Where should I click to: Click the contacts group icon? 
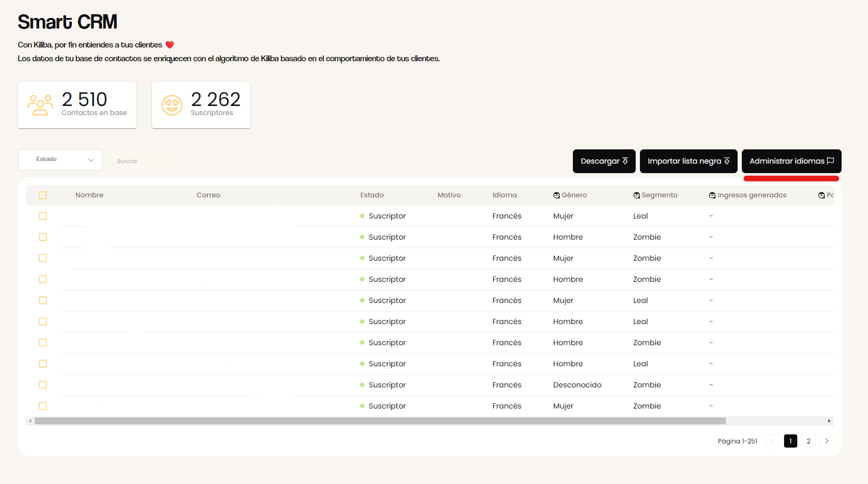40,105
